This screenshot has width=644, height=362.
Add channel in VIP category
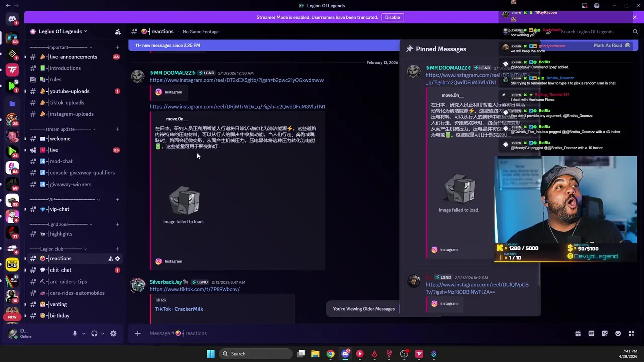[x=117, y=199]
